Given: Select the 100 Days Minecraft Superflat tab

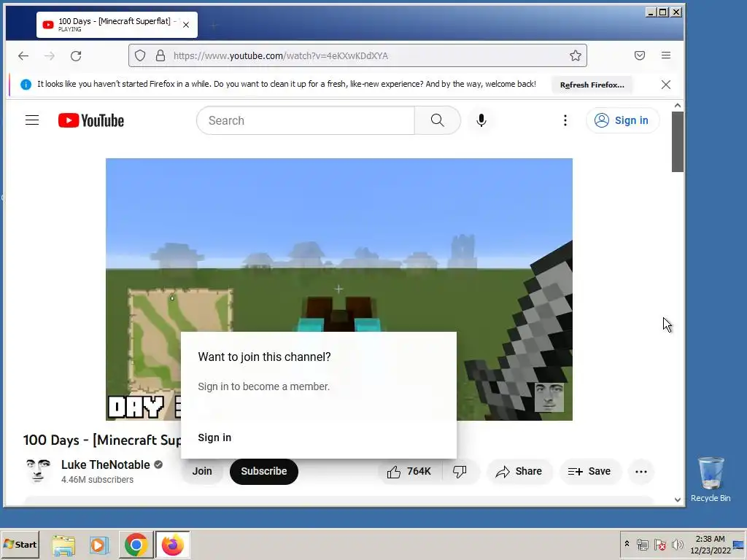Looking at the screenshot, I should [117, 25].
